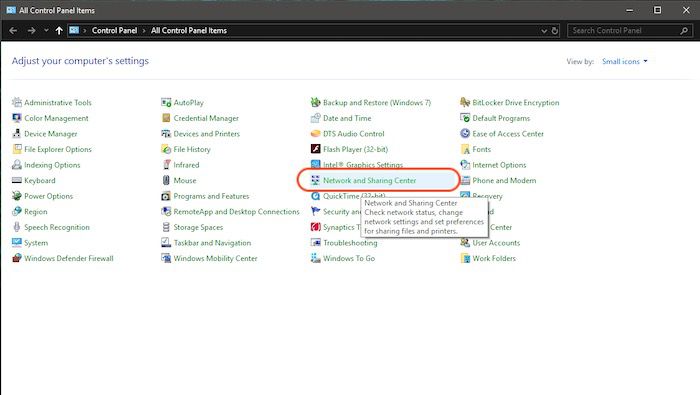Click the Speech Recognition microphone icon
The image size is (700, 395).
(17, 227)
